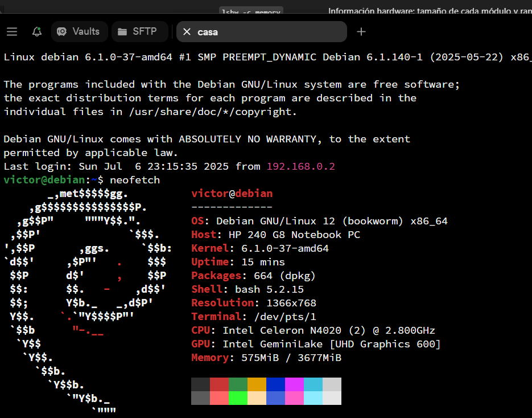Click the light cyan block in bottom palette row
Image resolution: width=532 pixels, height=418 pixels.
[313, 398]
